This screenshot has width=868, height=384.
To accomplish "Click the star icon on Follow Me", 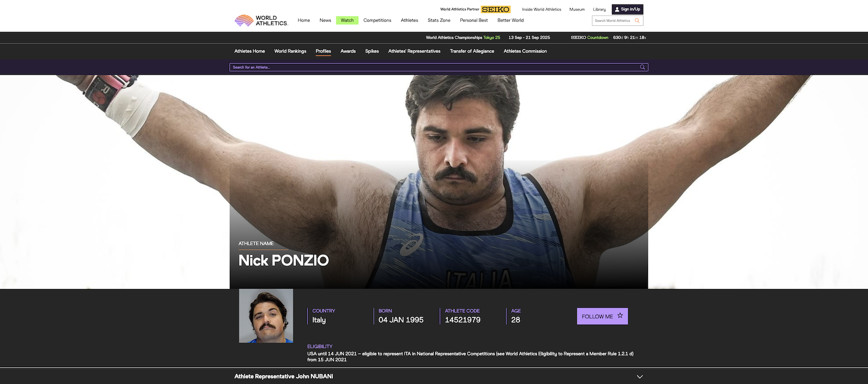I will pyautogui.click(x=620, y=316).
